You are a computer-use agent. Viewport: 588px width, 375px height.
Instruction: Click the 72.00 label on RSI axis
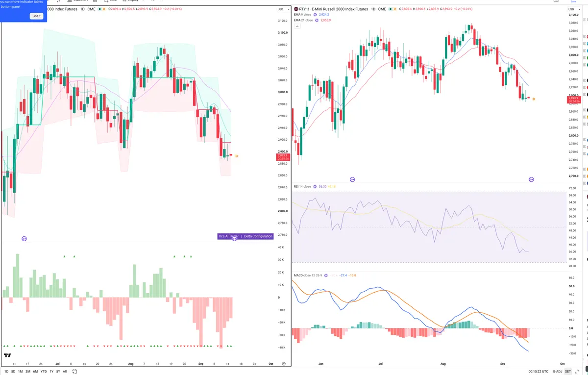(572, 188)
